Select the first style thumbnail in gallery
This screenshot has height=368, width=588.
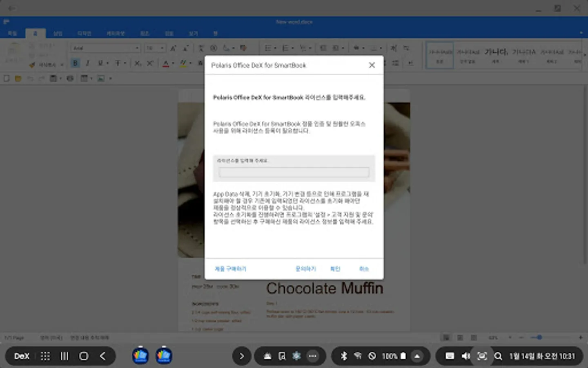[x=440, y=55]
